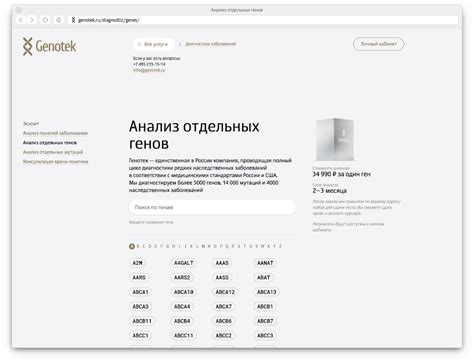Click the browser forward arrow
This screenshot has height=362, width=474.
[32, 20]
